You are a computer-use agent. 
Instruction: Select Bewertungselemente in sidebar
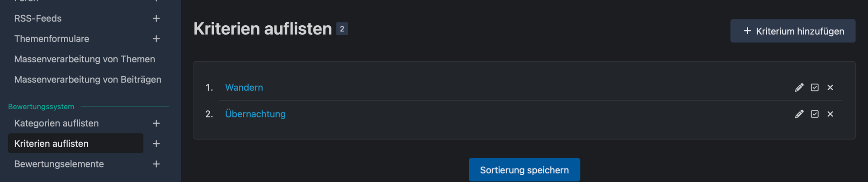[59, 164]
